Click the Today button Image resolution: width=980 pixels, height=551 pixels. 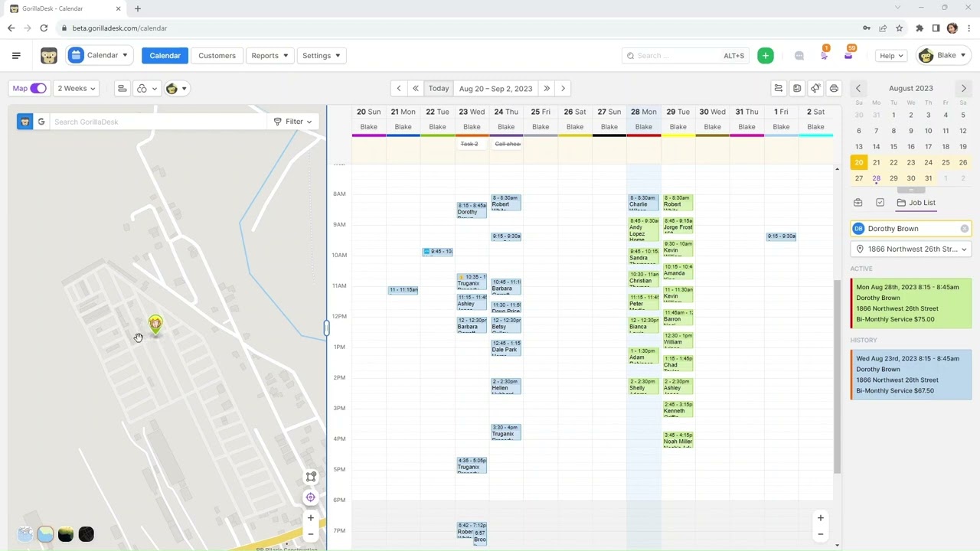[439, 88]
